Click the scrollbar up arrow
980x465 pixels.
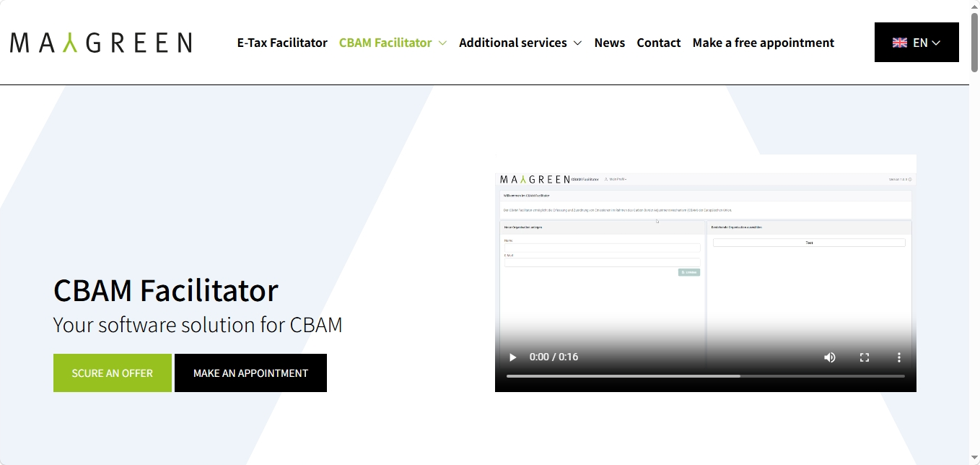pos(974,6)
